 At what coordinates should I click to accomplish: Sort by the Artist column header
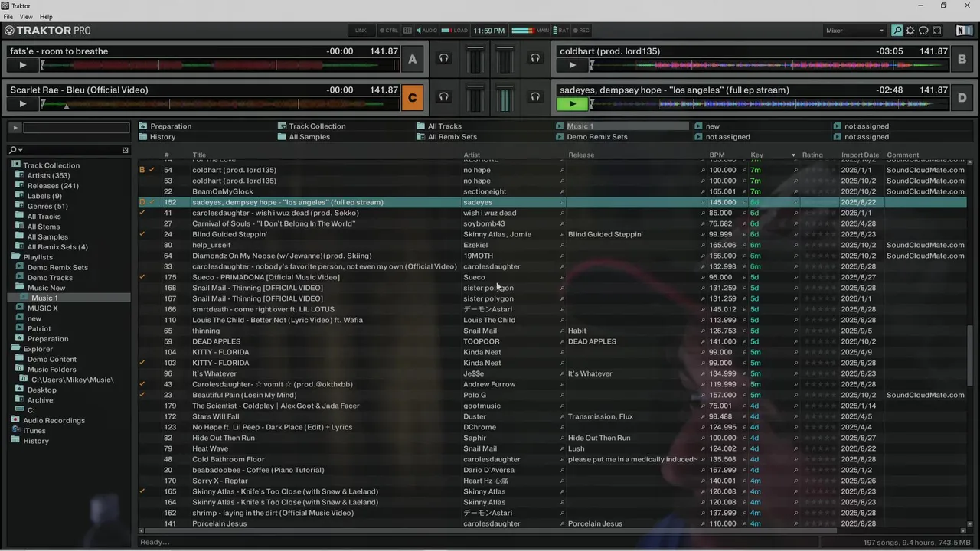pos(472,155)
